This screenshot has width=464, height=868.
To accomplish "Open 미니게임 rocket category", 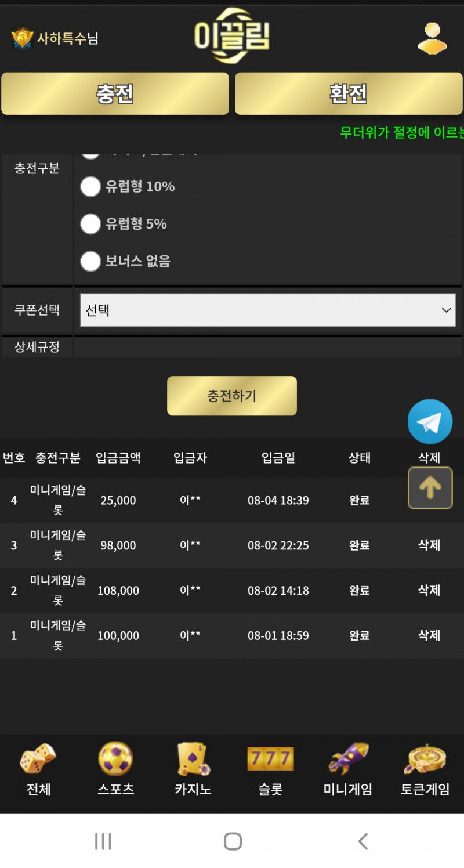I will pos(347,769).
